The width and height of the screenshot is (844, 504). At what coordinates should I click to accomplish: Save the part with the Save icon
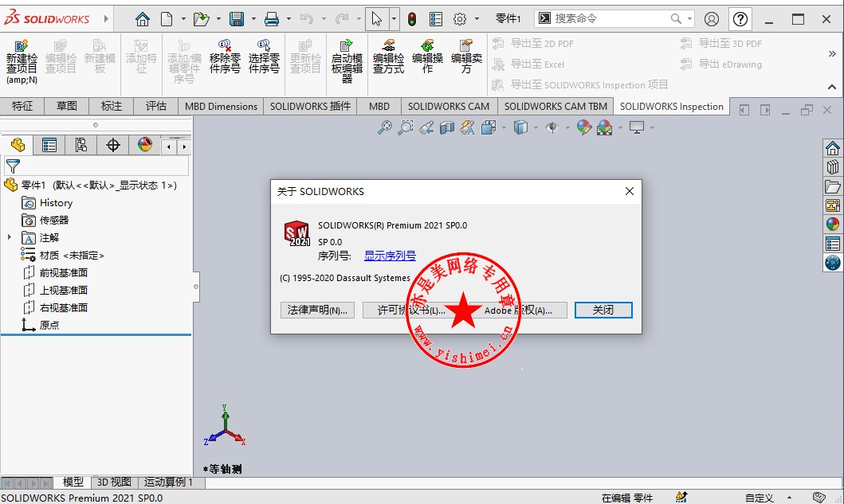pyautogui.click(x=237, y=19)
